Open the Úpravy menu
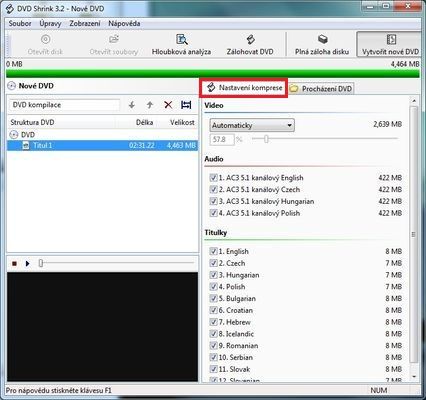 (50, 24)
